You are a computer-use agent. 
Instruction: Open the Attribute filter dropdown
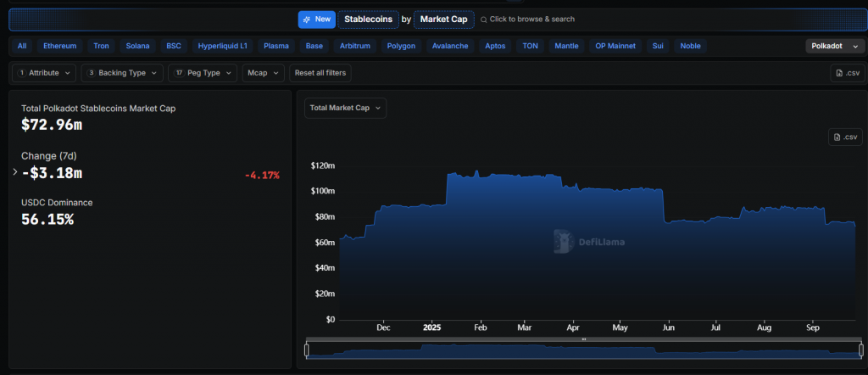(44, 73)
